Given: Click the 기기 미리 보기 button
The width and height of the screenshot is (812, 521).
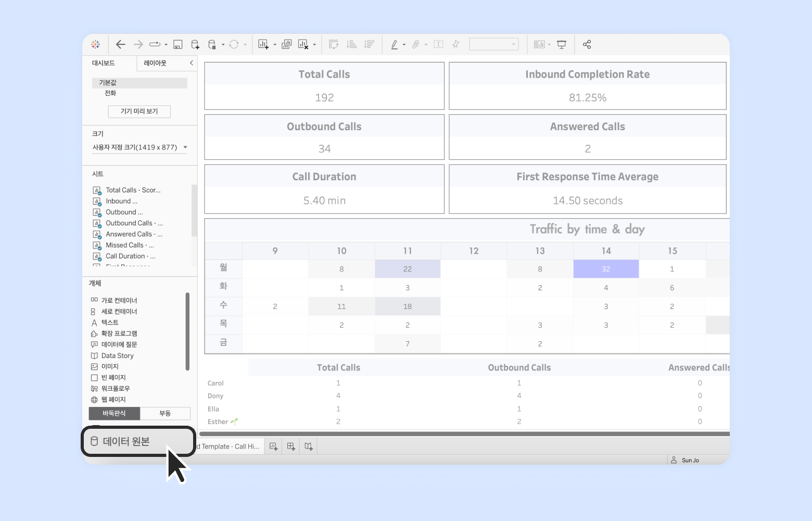Looking at the screenshot, I should pyautogui.click(x=139, y=111).
